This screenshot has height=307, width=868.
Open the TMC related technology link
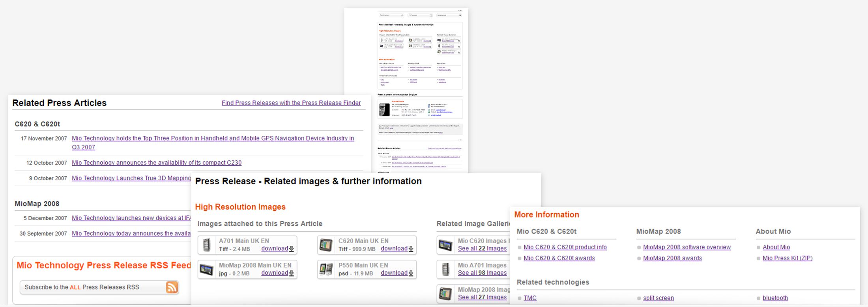(530, 298)
